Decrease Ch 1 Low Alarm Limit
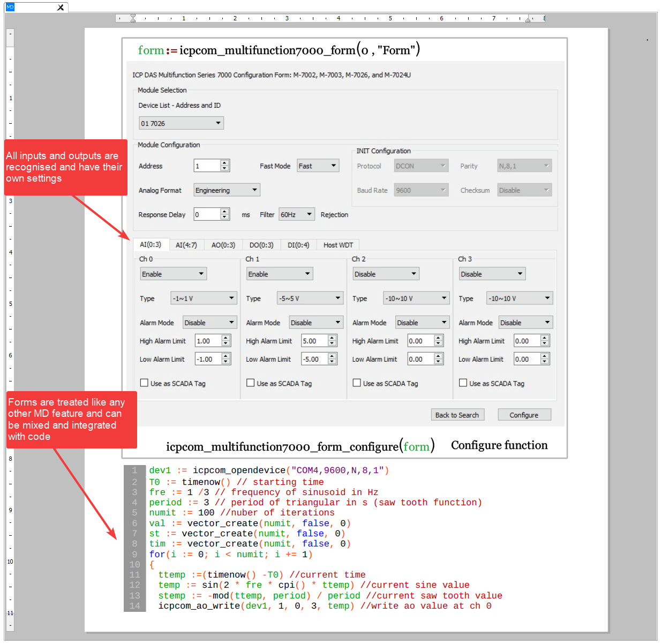The width and height of the screenshot is (661, 644). click(x=332, y=362)
